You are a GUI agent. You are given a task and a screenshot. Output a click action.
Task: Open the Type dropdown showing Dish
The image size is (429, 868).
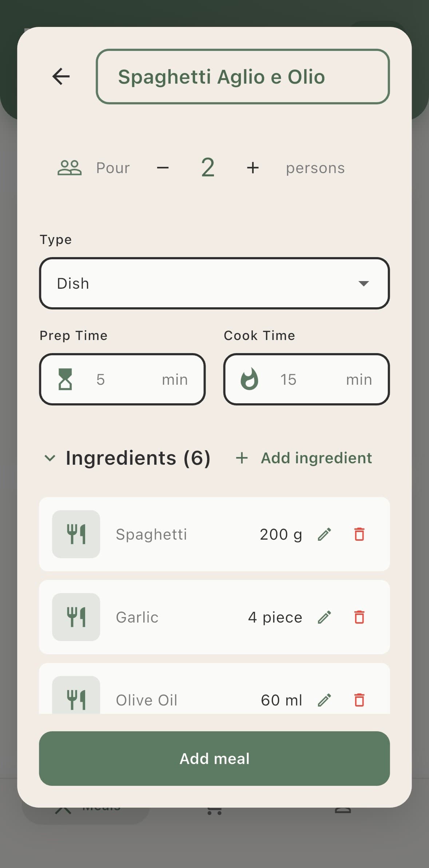(214, 283)
